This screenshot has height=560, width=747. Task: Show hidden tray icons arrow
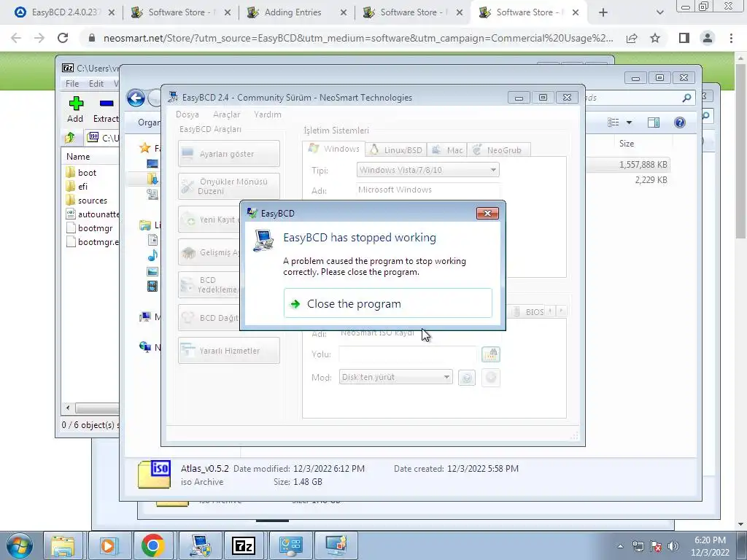[620, 547]
